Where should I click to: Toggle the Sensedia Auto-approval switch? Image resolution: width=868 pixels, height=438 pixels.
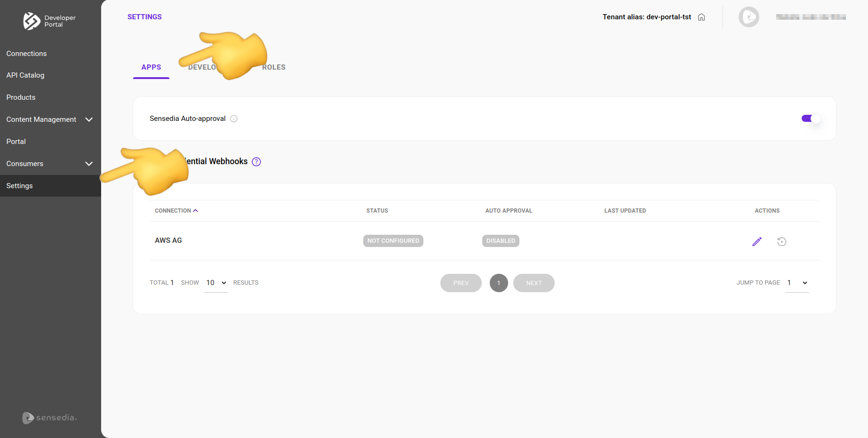click(x=810, y=119)
